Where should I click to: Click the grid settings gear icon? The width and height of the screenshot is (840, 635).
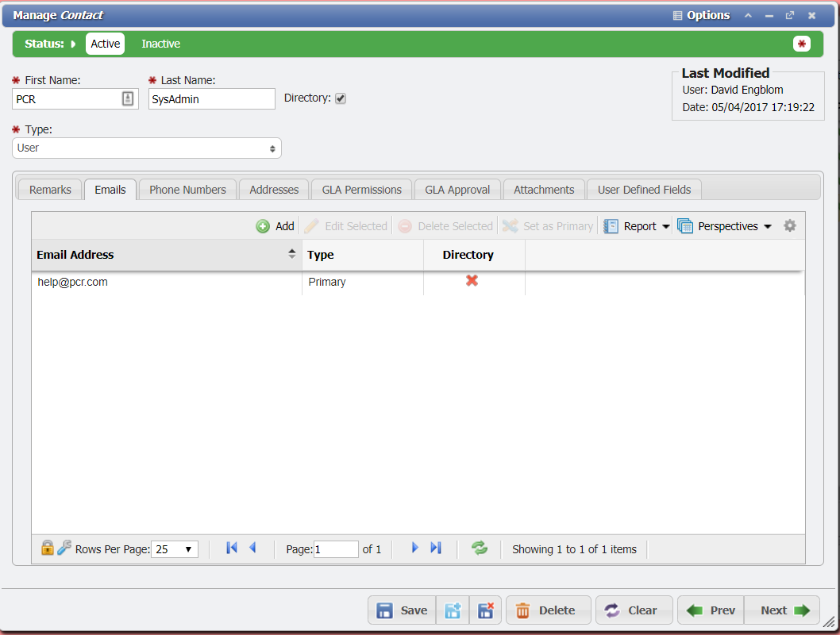click(x=789, y=226)
